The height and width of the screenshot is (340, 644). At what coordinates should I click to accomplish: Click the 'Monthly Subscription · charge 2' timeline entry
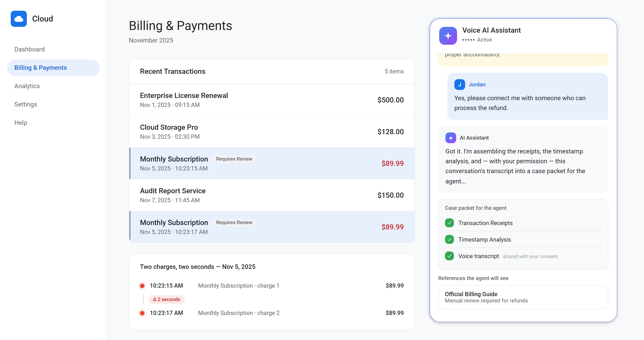click(x=239, y=313)
